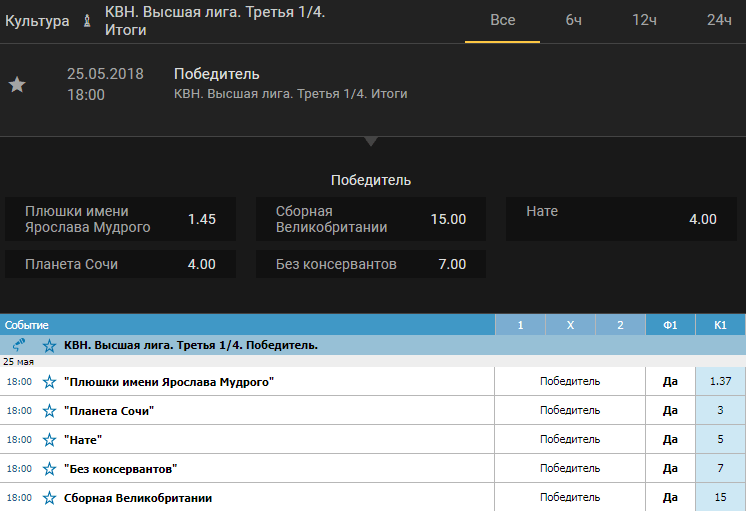Open the "Нате" table row name
The image size is (746, 511).
(x=83, y=440)
